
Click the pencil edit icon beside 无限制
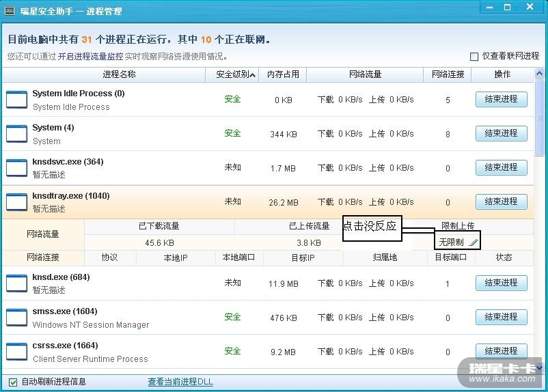tap(473, 242)
